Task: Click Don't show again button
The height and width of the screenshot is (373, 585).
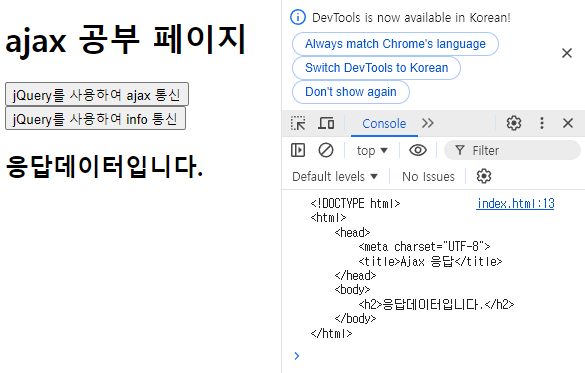Action: click(x=351, y=92)
